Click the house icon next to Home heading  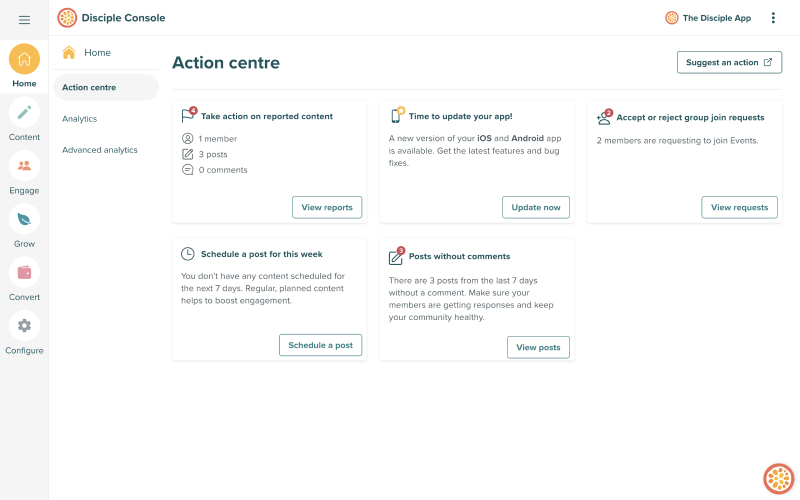[69, 53]
